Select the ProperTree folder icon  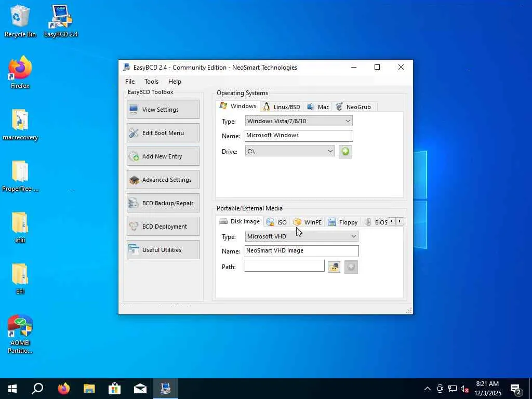(x=20, y=176)
